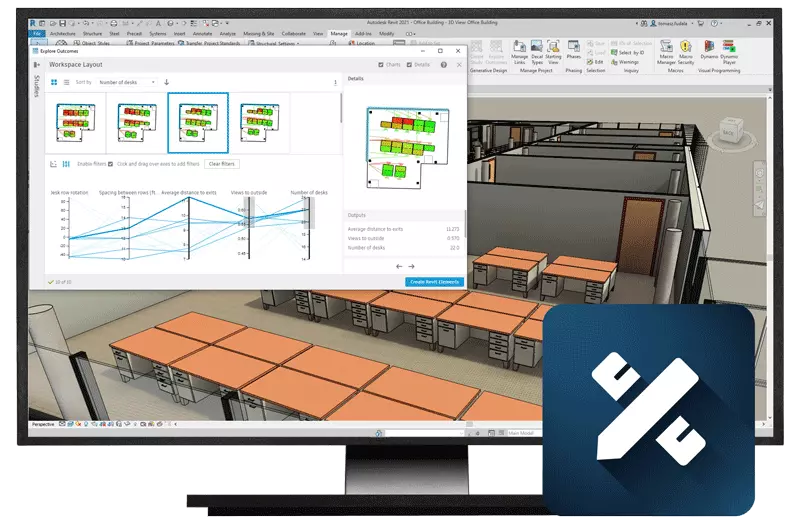Click the '10 of 10' status text
Screen dimensions: 800x530
click(x=63, y=282)
